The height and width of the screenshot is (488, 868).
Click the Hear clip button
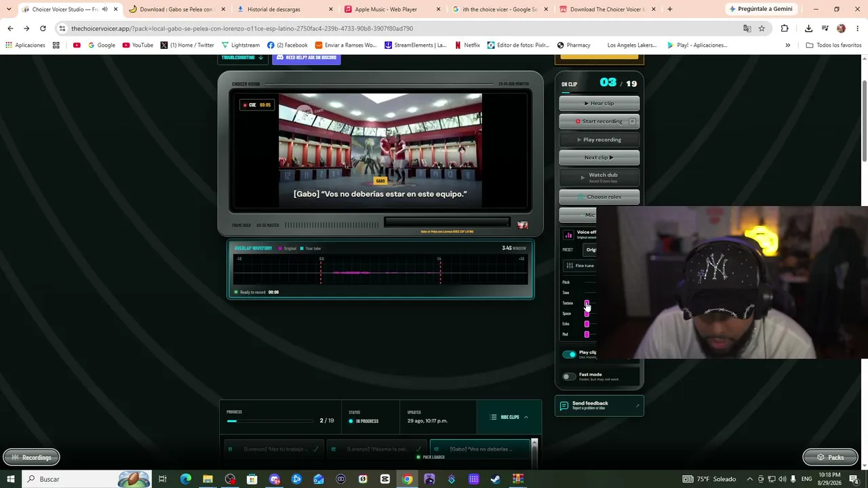pyautogui.click(x=599, y=104)
